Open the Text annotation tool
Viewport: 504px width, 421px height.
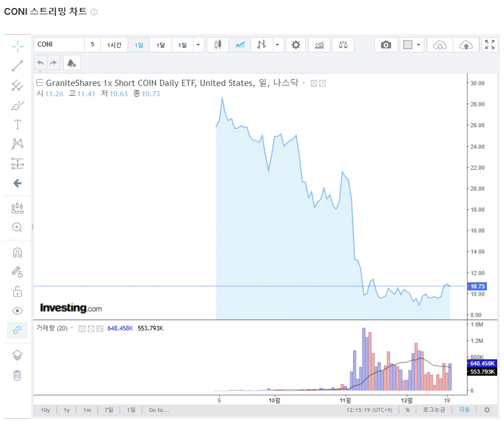pyautogui.click(x=17, y=124)
